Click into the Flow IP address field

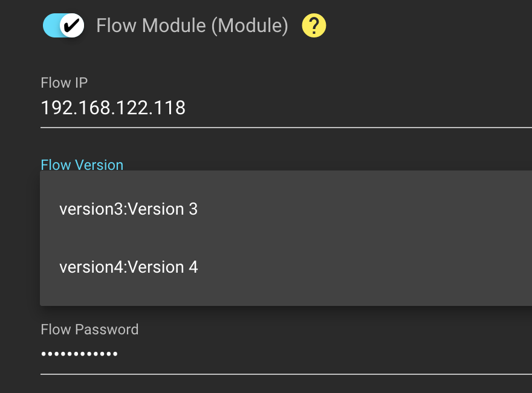[x=242, y=109]
